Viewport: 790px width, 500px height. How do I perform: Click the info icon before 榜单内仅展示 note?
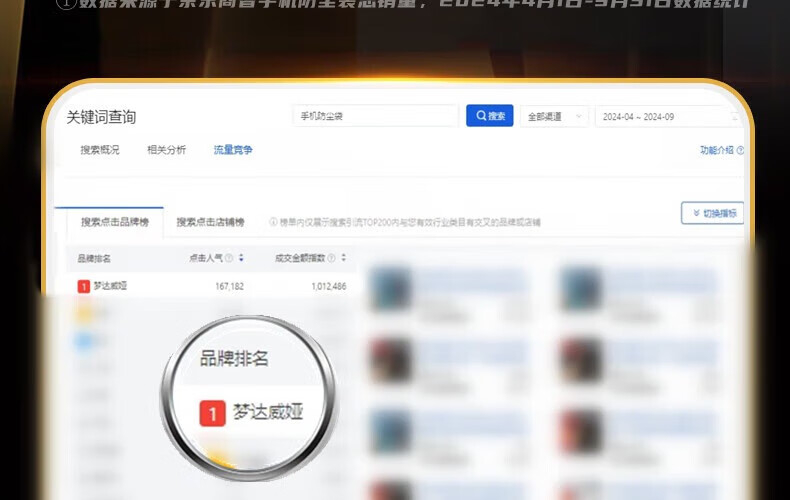click(x=273, y=222)
